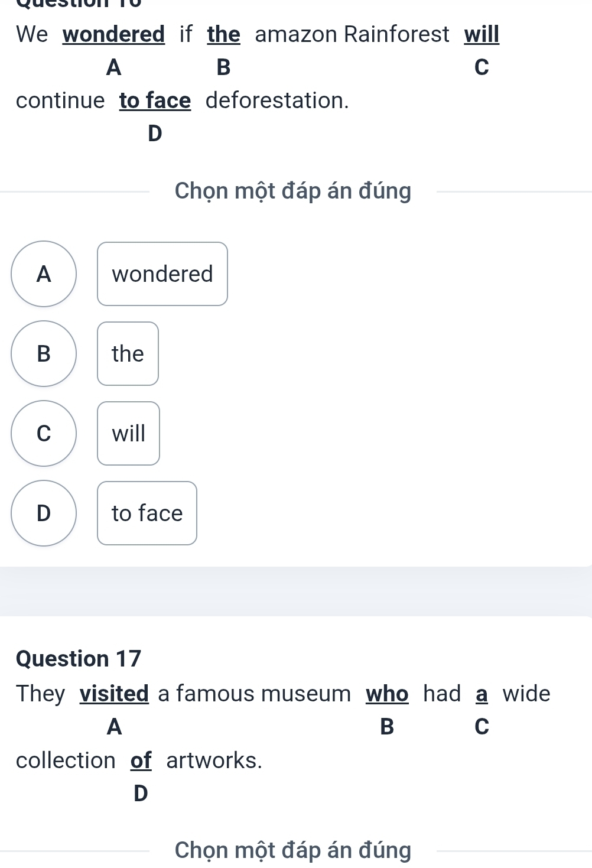Pick the "the" answer box
This screenshot has width=592, height=868.
click(128, 354)
